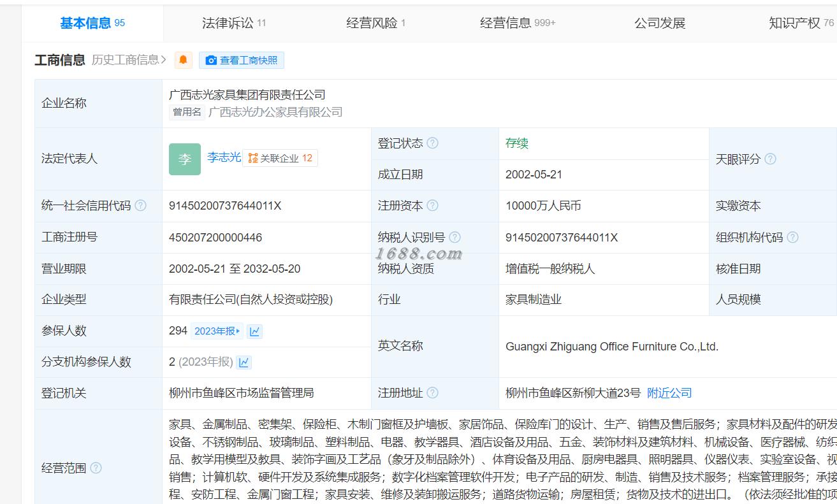Go to the 知识产权 tab
This screenshot has height=504, width=837.
coord(801,23)
